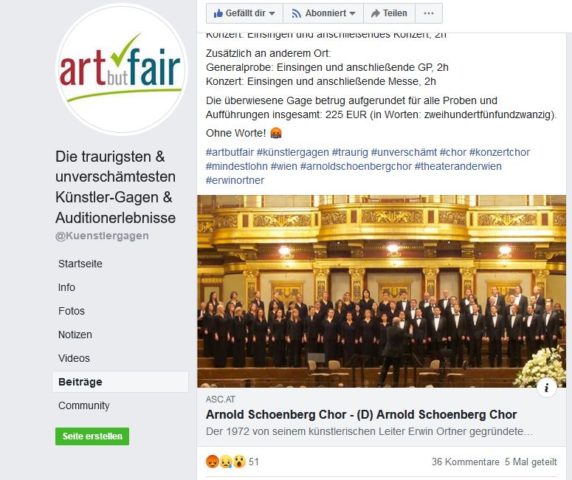Click the green Seite erstellen button

pyautogui.click(x=92, y=436)
